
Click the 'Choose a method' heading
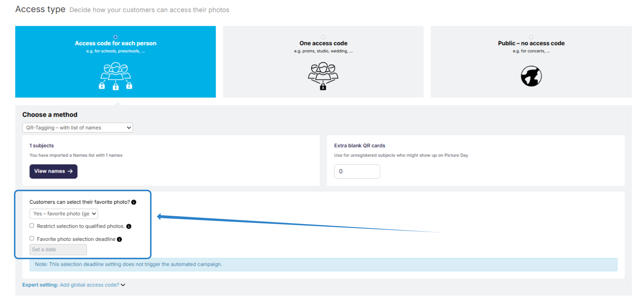click(50, 115)
